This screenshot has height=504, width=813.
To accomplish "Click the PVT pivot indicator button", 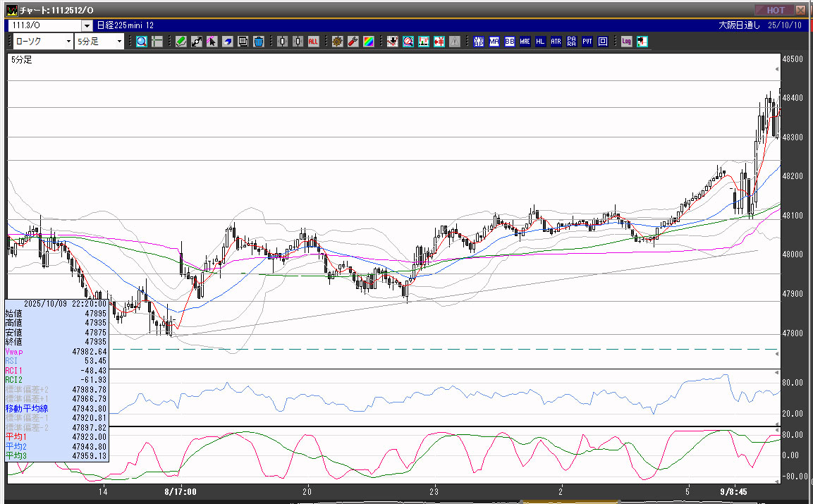I will (x=587, y=42).
